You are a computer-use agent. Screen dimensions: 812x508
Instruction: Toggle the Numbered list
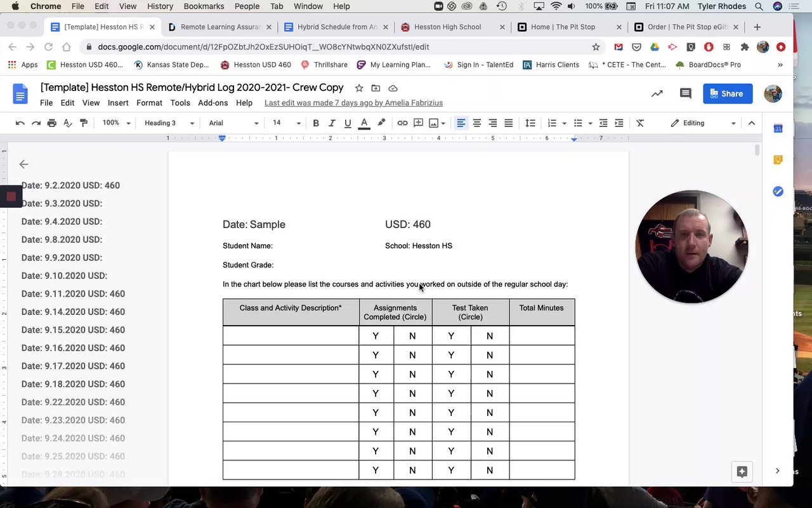point(552,123)
